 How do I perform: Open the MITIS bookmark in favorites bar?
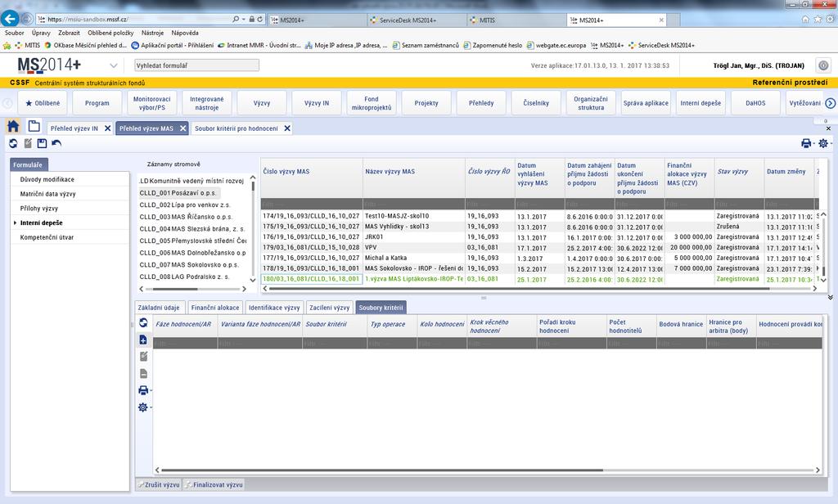(28, 46)
